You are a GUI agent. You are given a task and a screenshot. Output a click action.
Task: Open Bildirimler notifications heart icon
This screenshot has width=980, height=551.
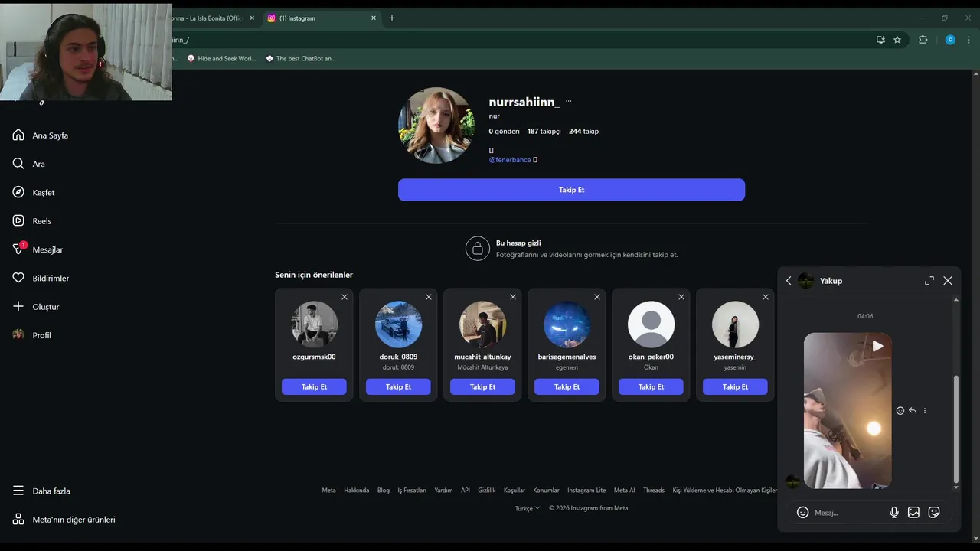18,278
